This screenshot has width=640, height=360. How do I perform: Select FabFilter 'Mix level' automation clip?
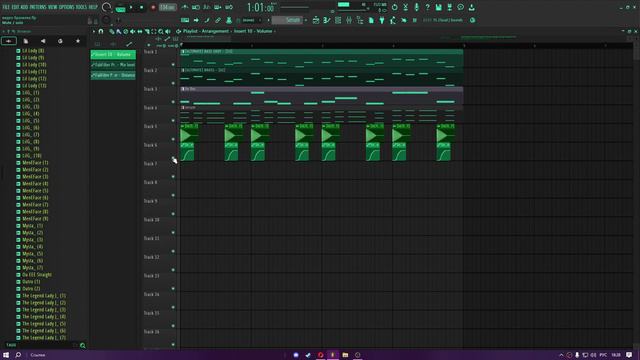coord(113,65)
